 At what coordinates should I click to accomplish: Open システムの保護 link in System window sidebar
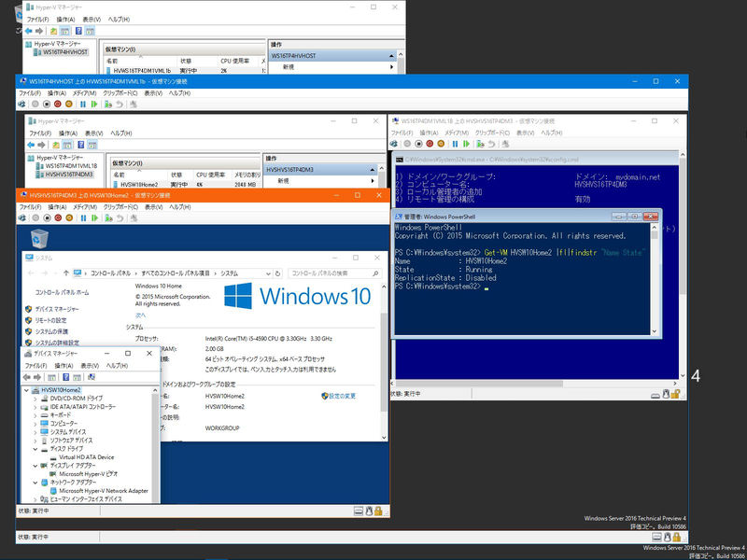point(51,331)
